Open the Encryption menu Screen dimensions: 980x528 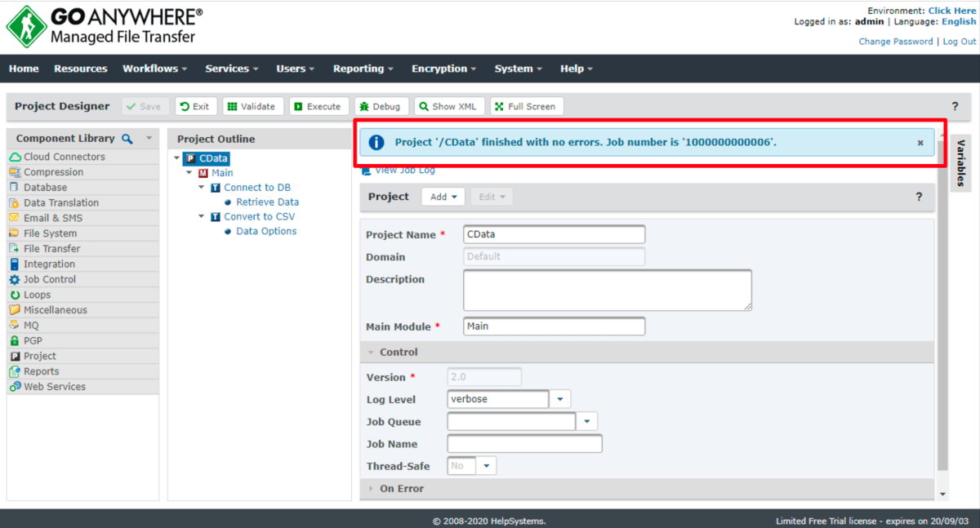445,69
